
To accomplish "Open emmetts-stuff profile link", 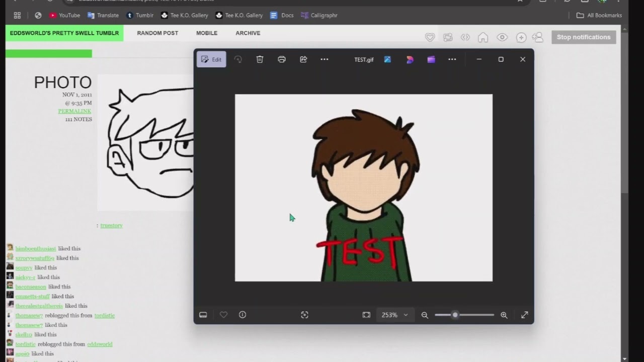I will pos(32,296).
